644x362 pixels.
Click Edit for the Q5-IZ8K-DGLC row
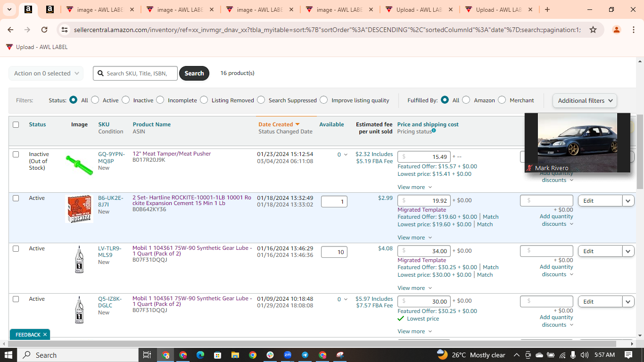point(600,302)
